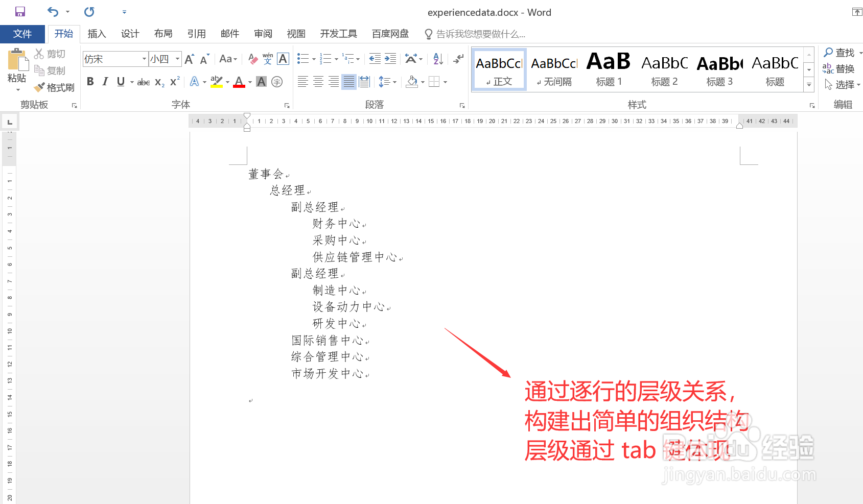
Task: Open the font size dropdown 小四
Action: pos(177,59)
